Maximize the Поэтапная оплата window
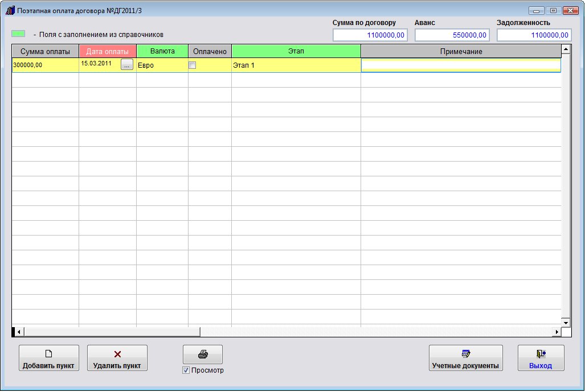The image size is (585, 392). coord(553,10)
